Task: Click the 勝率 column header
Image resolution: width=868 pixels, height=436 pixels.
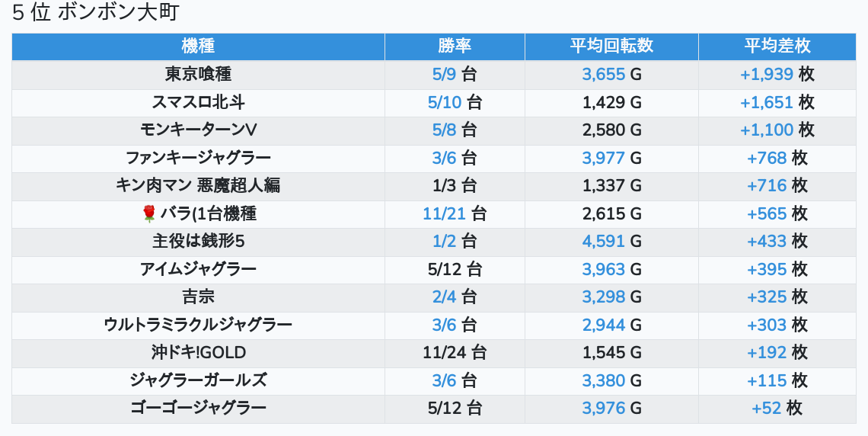Action: [455, 46]
